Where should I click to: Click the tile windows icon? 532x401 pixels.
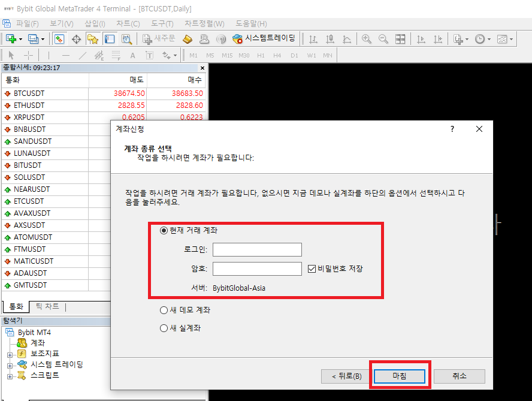400,39
